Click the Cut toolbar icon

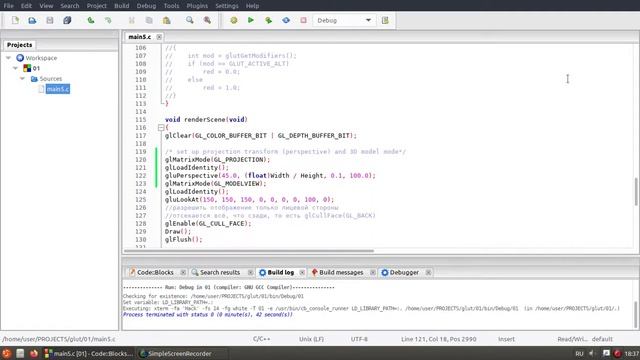click(131, 20)
